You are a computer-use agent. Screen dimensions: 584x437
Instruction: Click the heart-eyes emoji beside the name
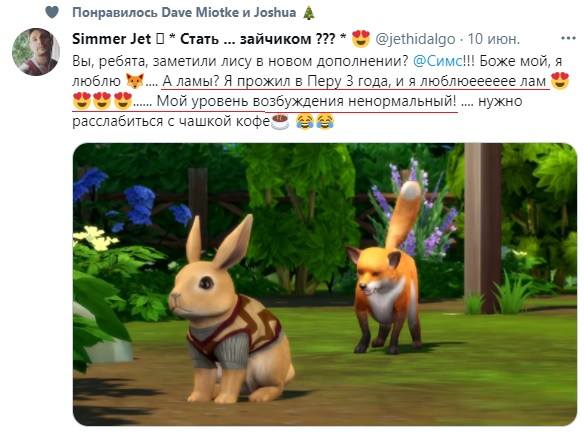point(361,38)
